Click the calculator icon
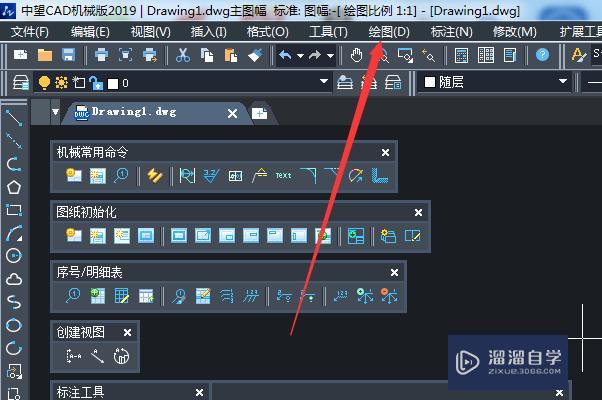 [461, 55]
